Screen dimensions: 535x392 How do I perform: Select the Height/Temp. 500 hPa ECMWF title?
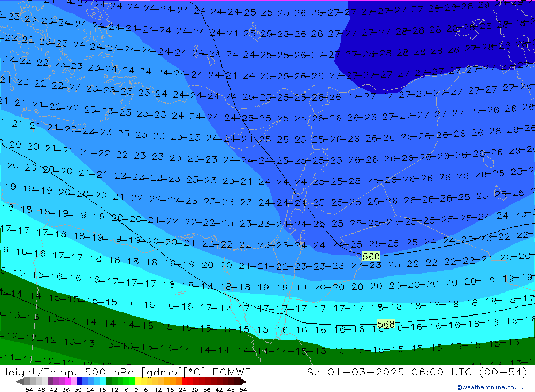point(126,372)
